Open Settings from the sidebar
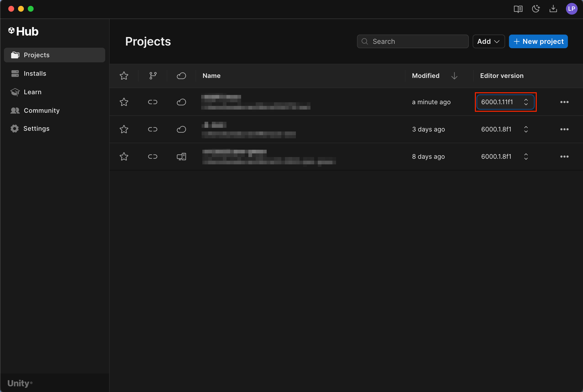This screenshot has height=392, width=583. coord(36,129)
